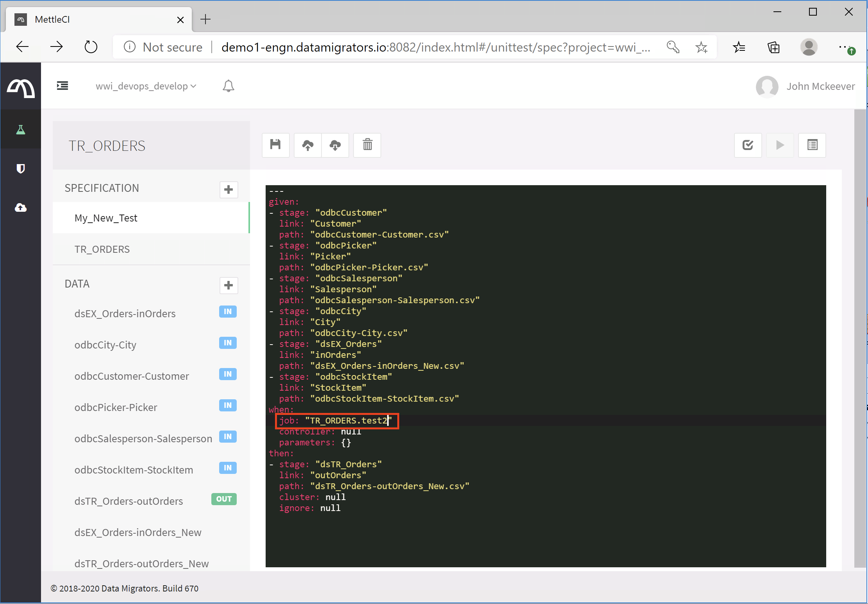Expand the wwi_devops_develop project dropdown
This screenshot has height=604, width=868.
pyautogui.click(x=146, y=86)
